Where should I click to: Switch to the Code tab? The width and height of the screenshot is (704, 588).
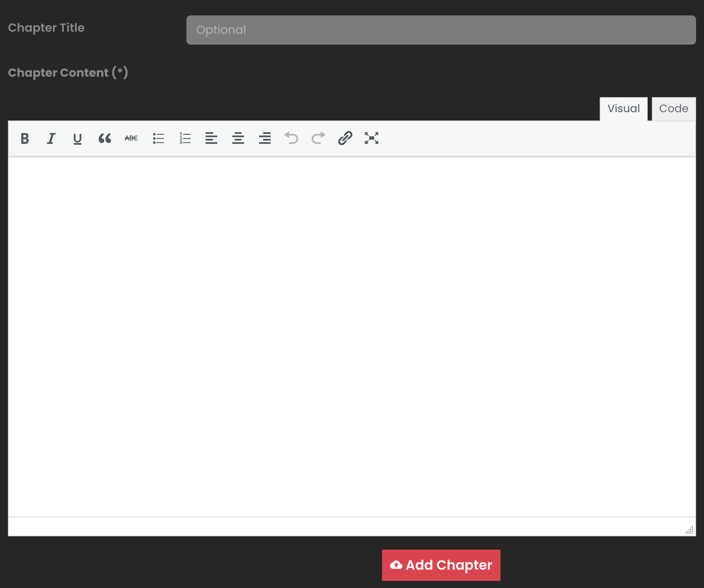point(674,109)
